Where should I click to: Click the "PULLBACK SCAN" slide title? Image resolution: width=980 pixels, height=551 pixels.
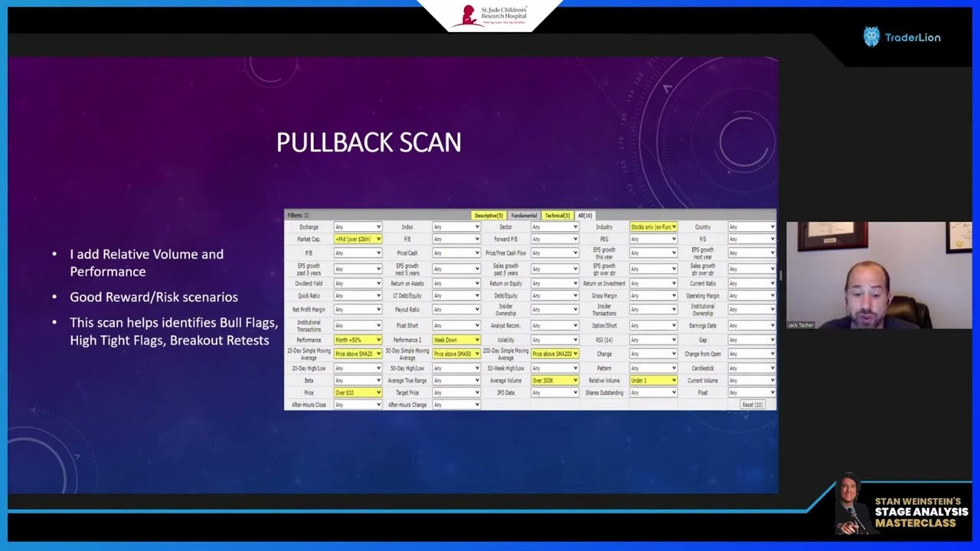click(368, 142)
